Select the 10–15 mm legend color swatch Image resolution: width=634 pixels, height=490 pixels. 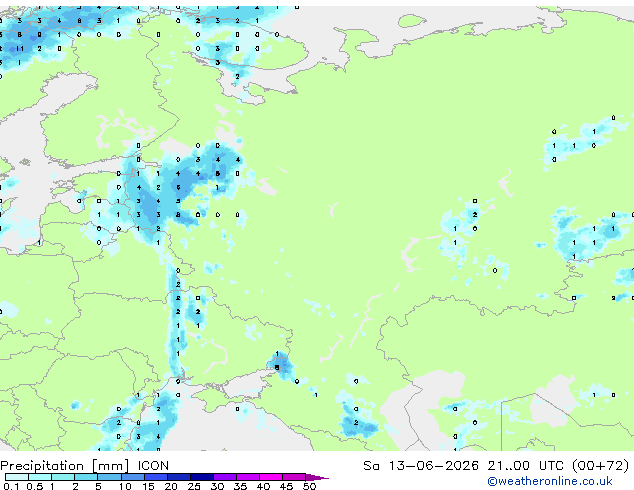132,477
